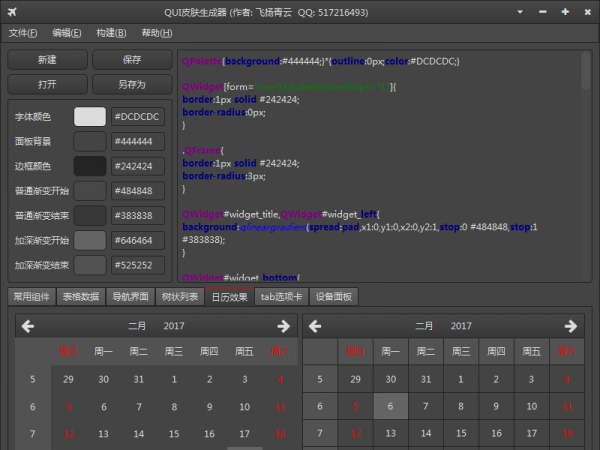This screenshot has width=600, height=450.
Task: Switch to the 树状列表 tab
Action: (180, 297)
